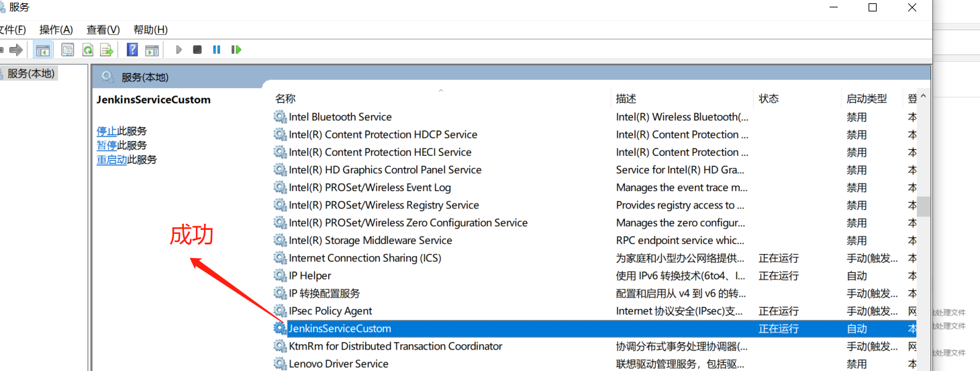Click gear icon of IPsec Policy Agent row
The width and height of the screenshot is (980, 371).
[280, 311]
